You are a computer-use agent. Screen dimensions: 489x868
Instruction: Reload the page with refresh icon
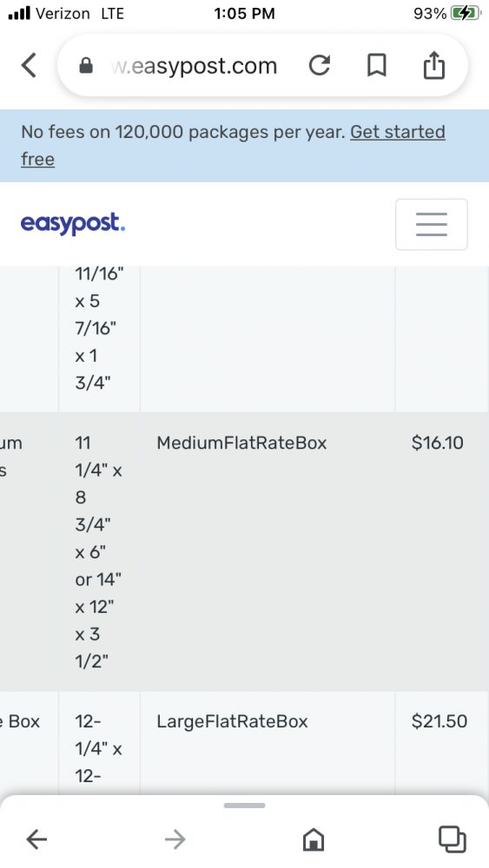pyautogui.click(x=320, y=65)
